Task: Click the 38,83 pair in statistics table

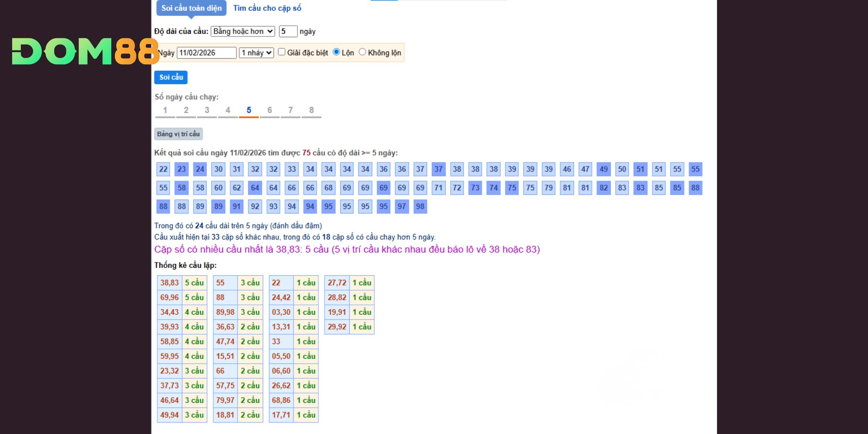Action: [169, 283]
